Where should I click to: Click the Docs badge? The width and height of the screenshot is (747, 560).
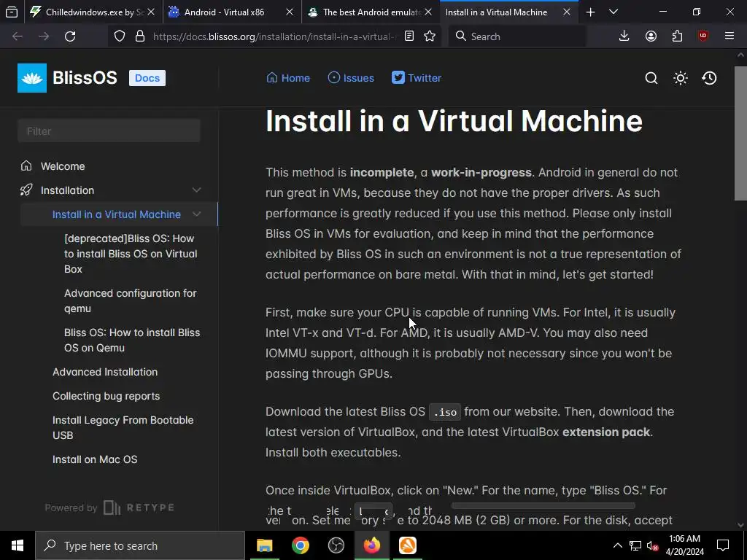[147, 78]
